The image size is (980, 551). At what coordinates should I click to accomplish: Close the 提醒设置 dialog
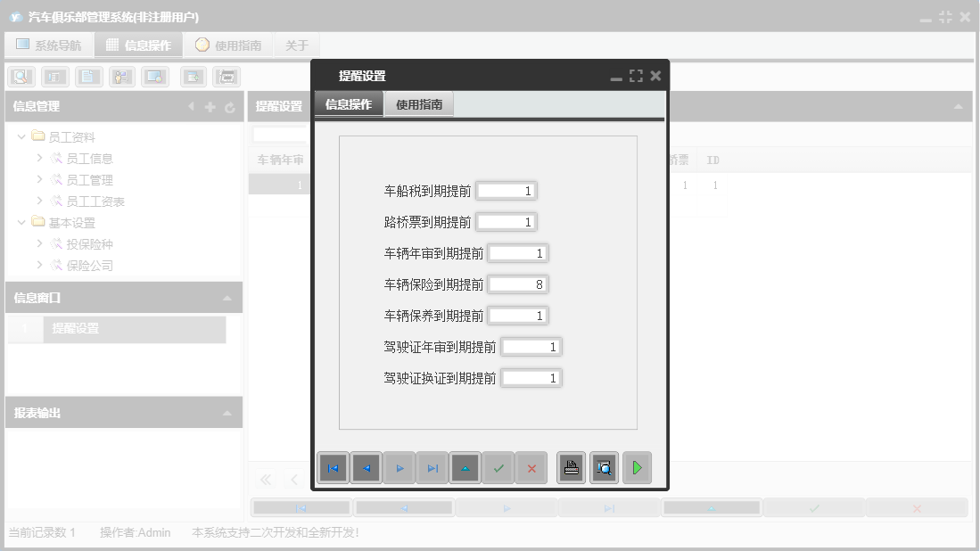tap(655, 76)
